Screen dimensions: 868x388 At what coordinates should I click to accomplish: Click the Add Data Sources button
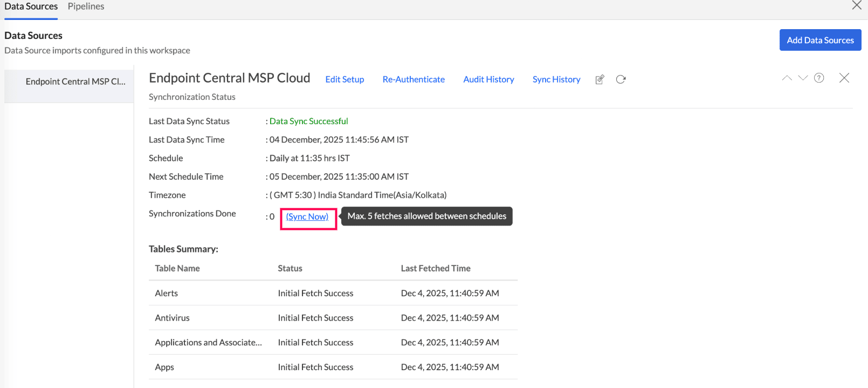tap(820, 40)
